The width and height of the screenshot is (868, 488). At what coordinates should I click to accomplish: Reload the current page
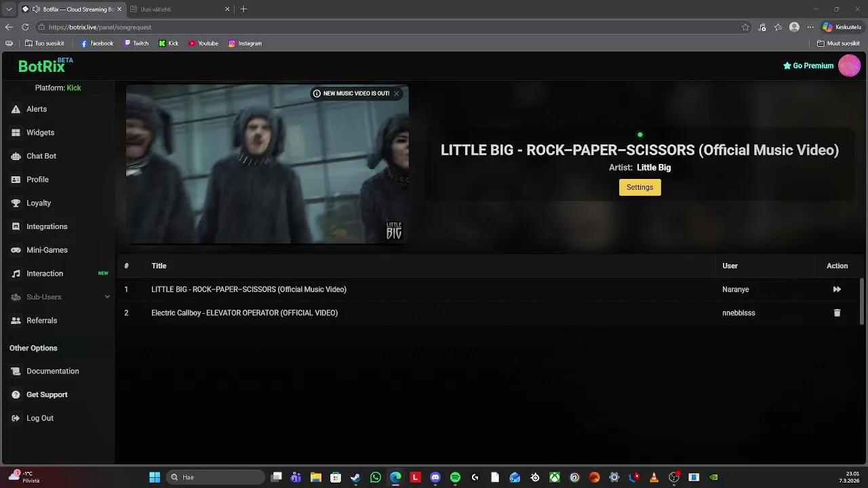click(x=25, y=27)
